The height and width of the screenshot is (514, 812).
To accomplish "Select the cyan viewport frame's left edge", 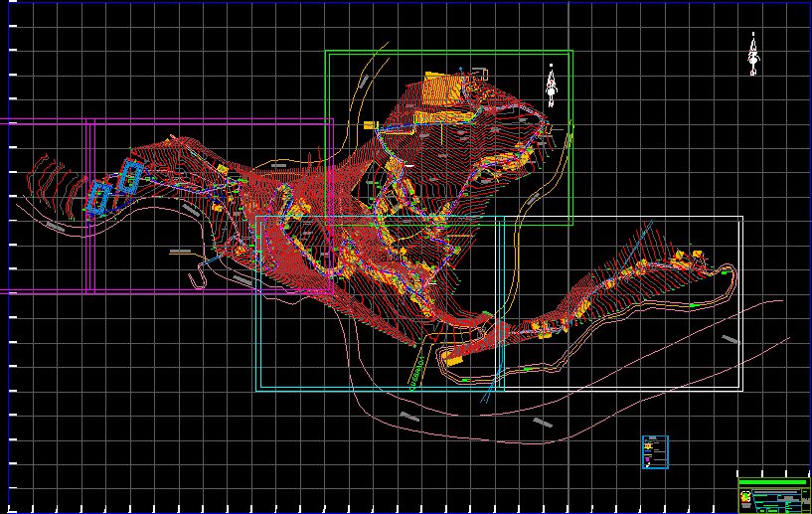I will [x=260, y=308].
